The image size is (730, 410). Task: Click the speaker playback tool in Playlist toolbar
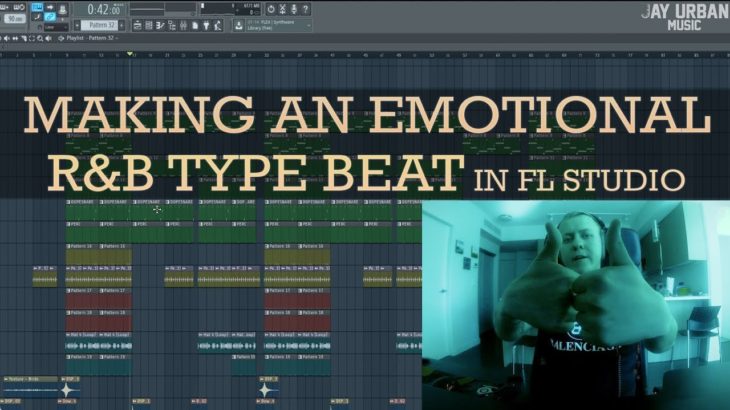pyautogui.click(x=48, y=38)
